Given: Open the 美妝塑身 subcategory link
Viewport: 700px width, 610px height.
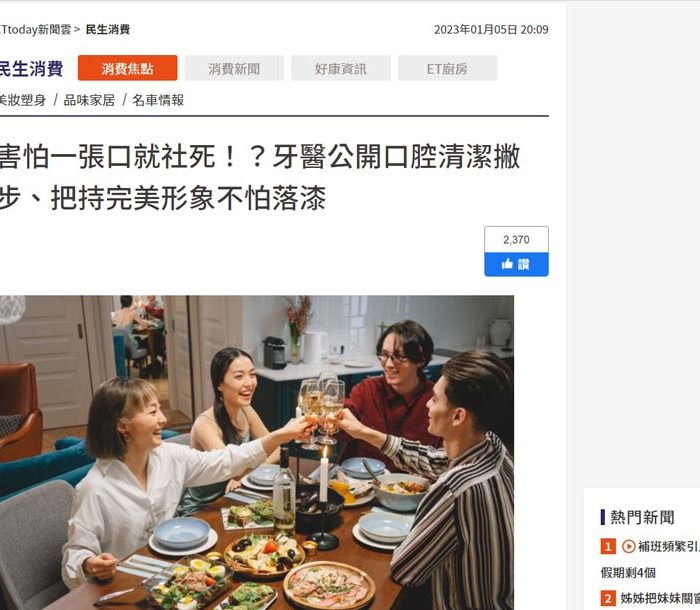Looking at the screenshot, I should 23,100.
